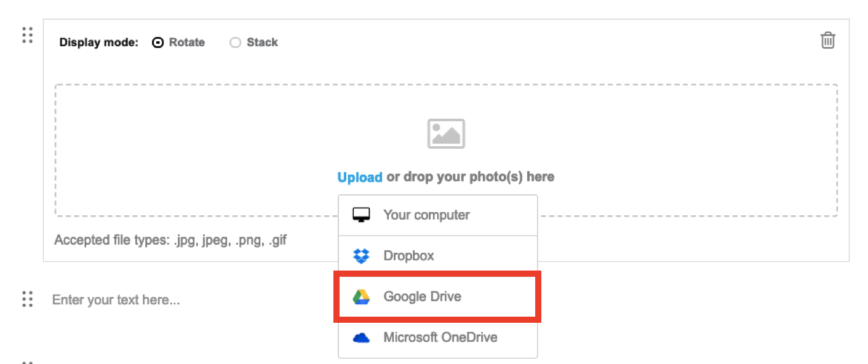Image resolution: width=868 pixels, height=364 pixels.
Task: Click the text block drag handle
Action: (27, 299)
